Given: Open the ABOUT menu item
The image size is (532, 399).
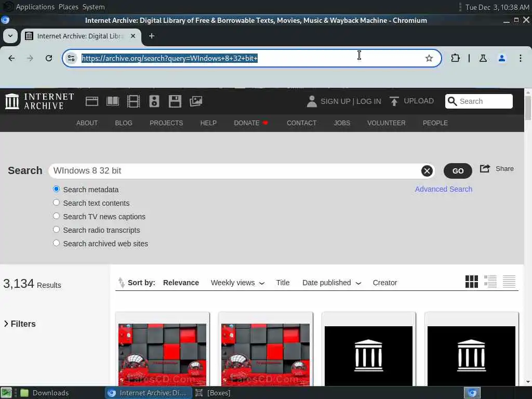Looking at the screenshot, I should pos(87,123).
